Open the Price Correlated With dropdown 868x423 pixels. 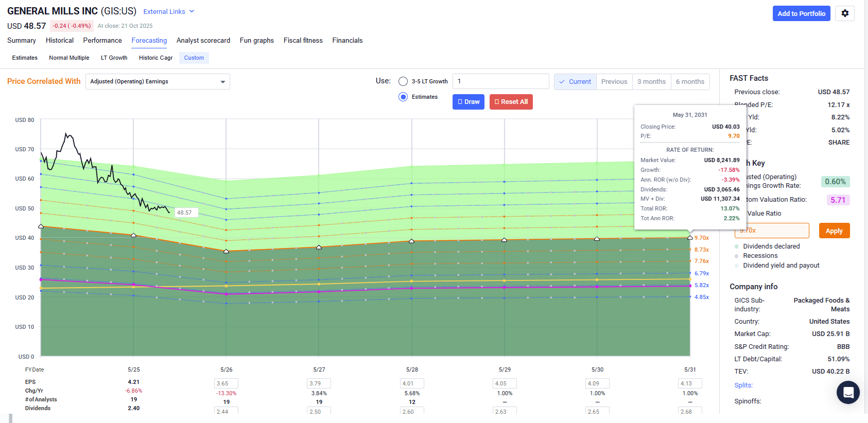[x=158, y=81]
